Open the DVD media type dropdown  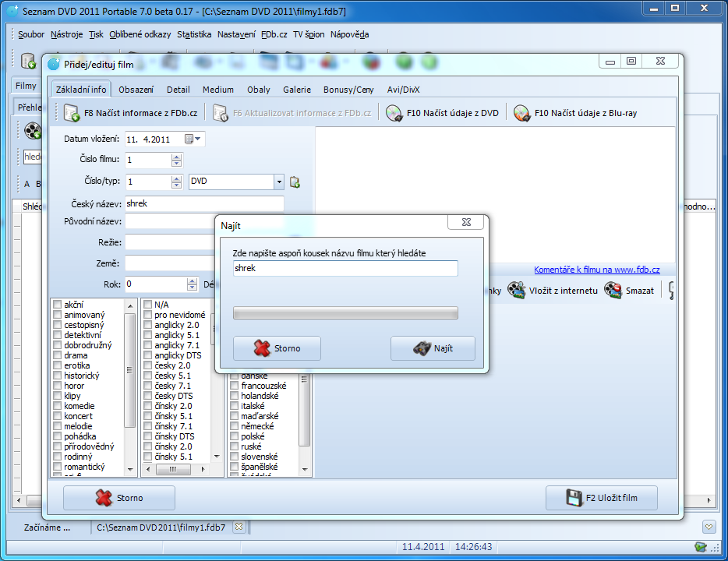pos(279,182)
